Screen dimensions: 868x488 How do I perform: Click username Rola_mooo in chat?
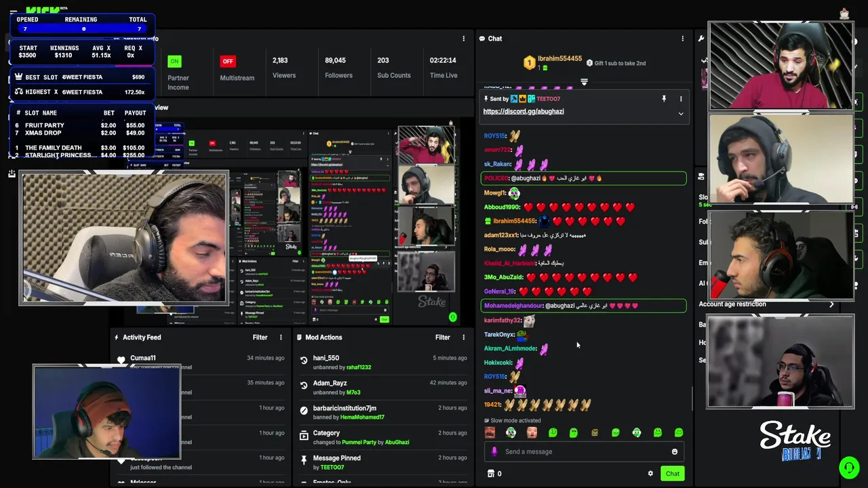coord(500,249)
